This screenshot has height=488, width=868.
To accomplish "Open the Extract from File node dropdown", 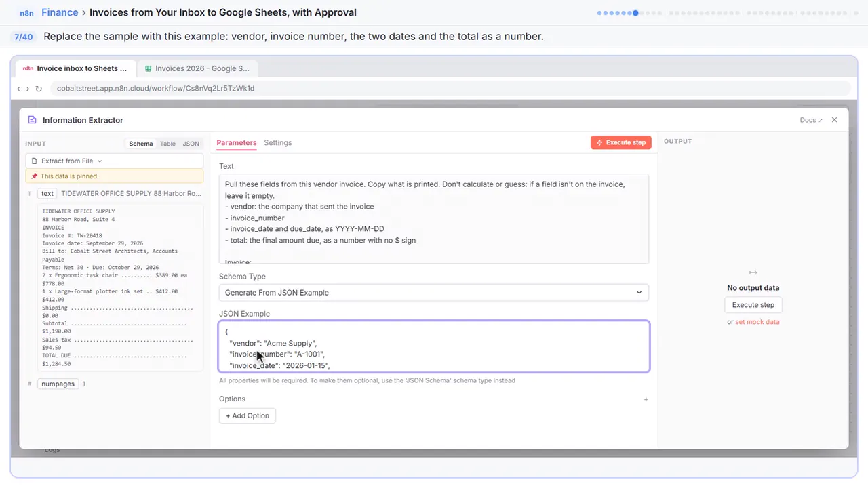I will click(x=115, y=161).
